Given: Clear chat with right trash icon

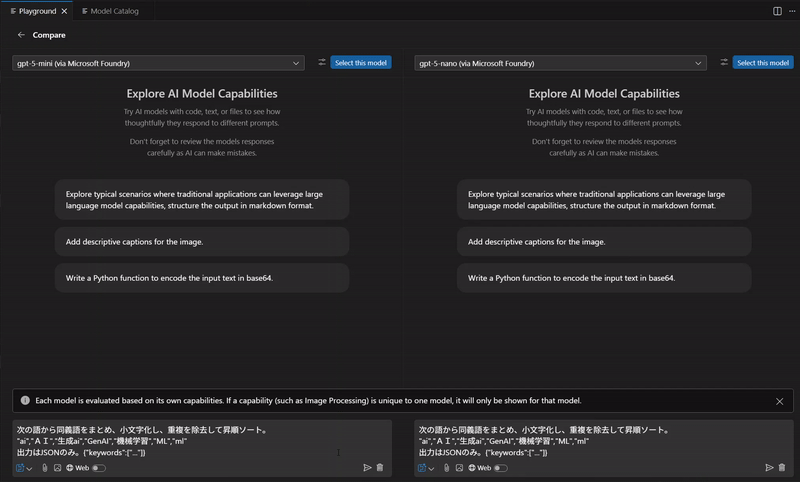Looking at the screenshot, I should click(x=782, y=467).
